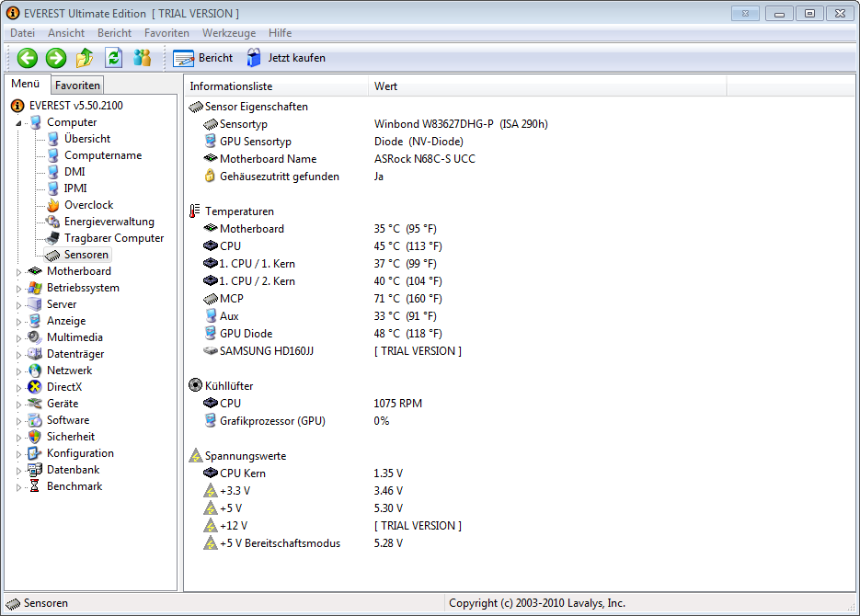
Task: Select the Gehäusezutritt gefunden row
Action: coord(292,177)
